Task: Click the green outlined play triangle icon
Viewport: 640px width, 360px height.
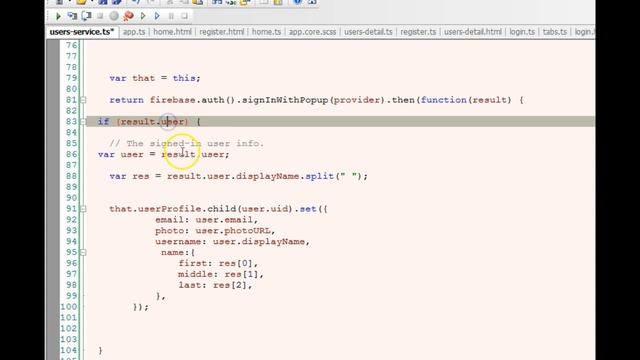Action: pos(143,16)
